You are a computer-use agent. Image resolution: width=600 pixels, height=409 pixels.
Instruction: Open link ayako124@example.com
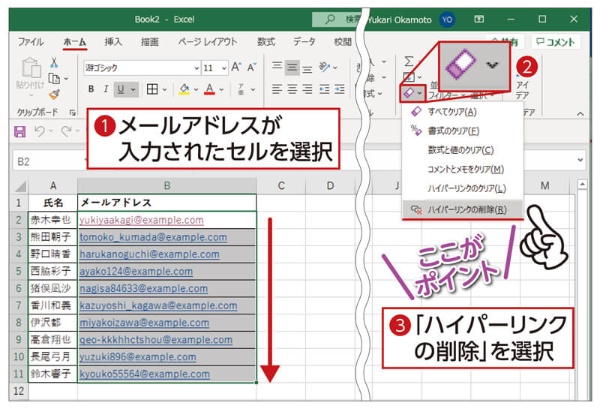coord(136,271)
